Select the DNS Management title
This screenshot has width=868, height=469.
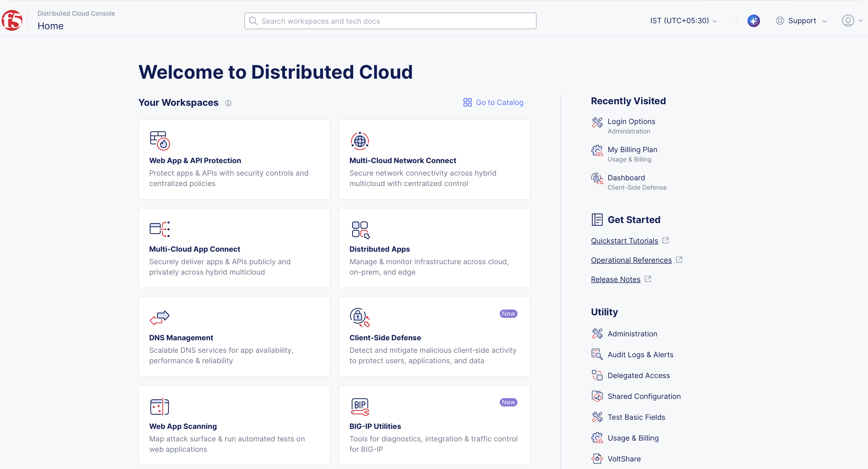(181, 338)
